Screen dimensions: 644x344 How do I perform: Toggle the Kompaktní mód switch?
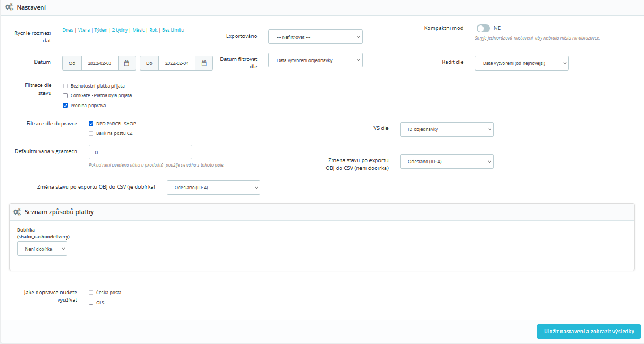tap(483, 28)
